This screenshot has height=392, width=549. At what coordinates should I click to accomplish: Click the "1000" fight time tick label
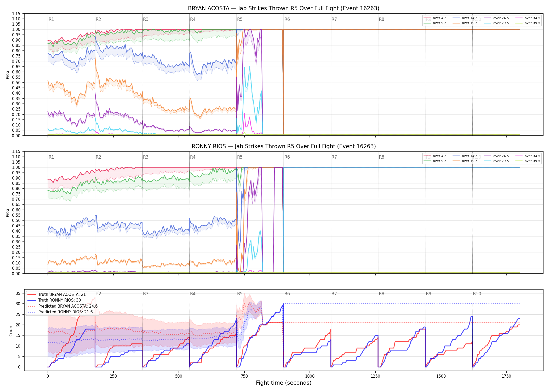pyautogui.click(x=310, y=376)
